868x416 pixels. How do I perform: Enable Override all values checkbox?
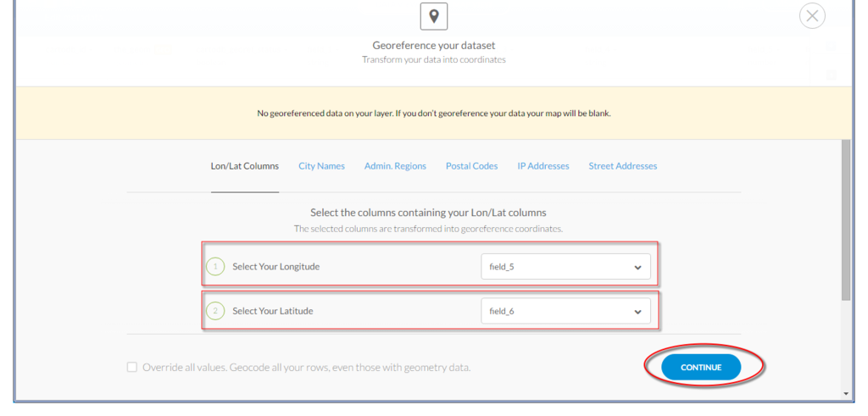(131, 368)
